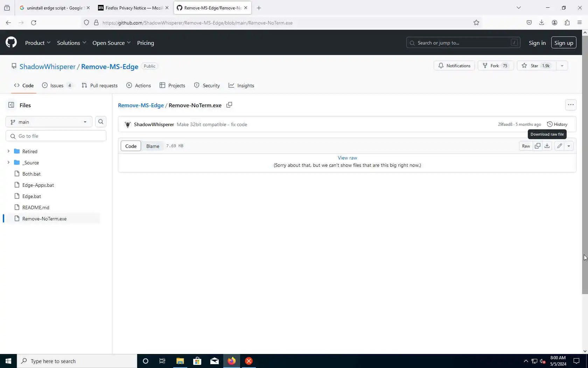Click the Sign up button
Viewport: 588px width, 368px height.
[563, 43]
